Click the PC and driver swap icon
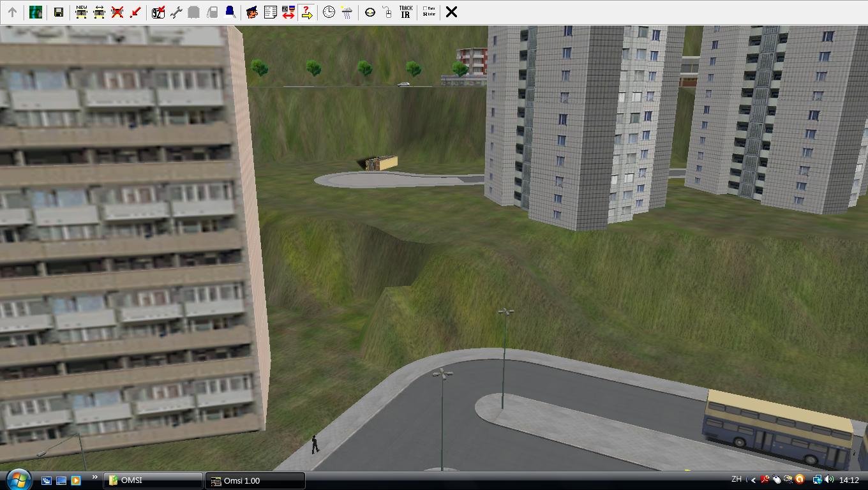Image resolution: width=868 pixels, height=490 pixels. (x=288, y=12)
